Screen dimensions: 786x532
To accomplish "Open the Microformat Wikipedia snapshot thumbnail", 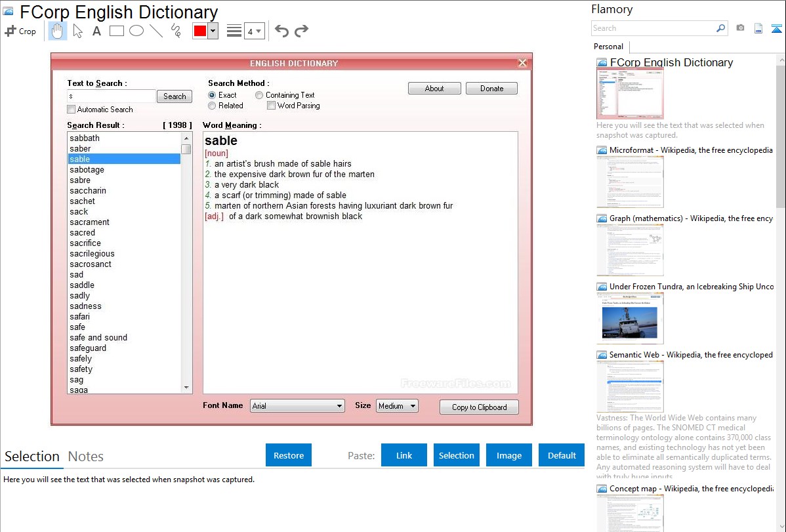I will 630,182.
